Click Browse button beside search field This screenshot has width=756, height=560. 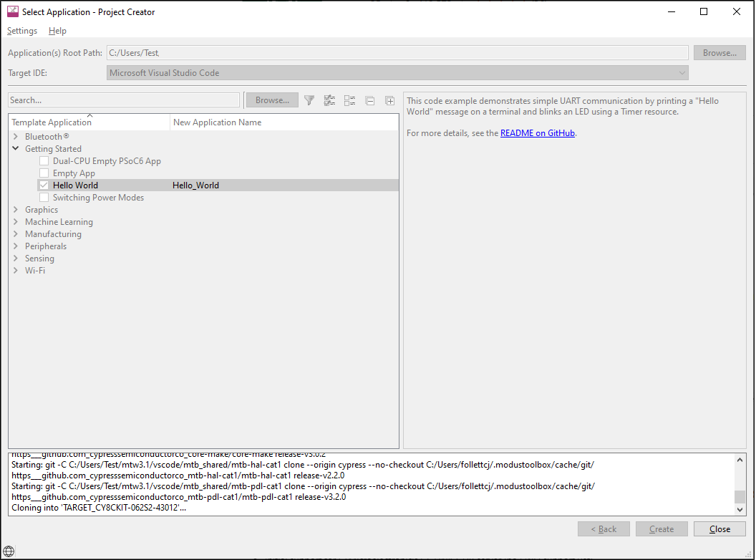tap(273, 100)
